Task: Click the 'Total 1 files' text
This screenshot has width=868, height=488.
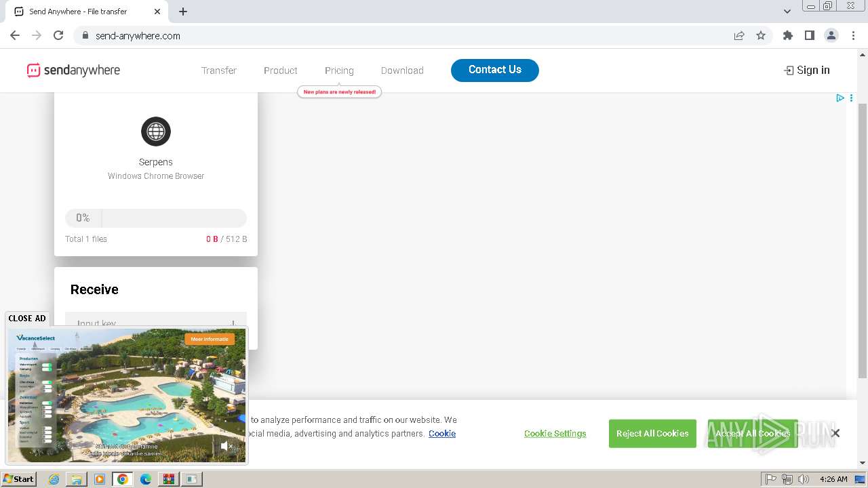Action: tap(86, 239)
